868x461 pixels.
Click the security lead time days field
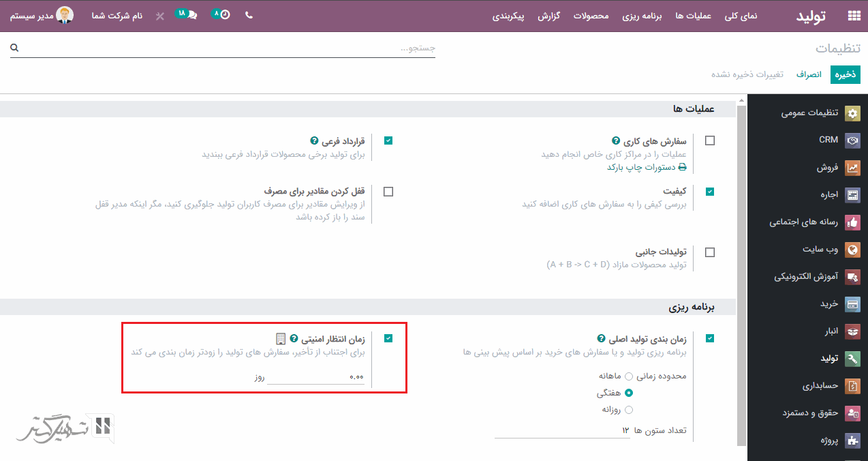coord(315,376)
